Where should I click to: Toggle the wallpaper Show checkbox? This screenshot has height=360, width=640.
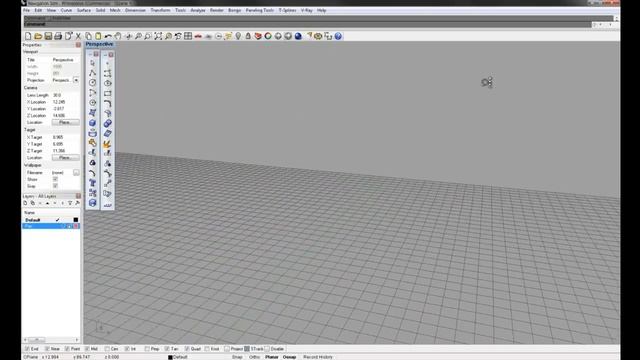click(55, 179)
